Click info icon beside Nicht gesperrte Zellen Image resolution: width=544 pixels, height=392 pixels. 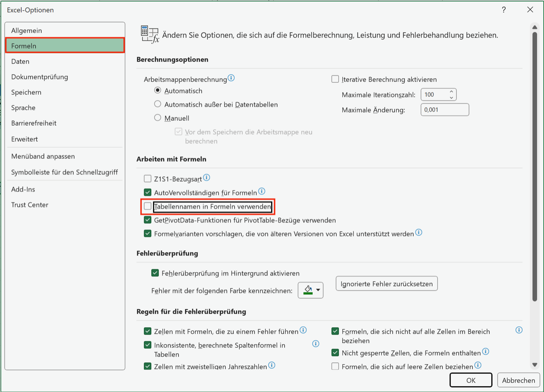coord(485,352)
